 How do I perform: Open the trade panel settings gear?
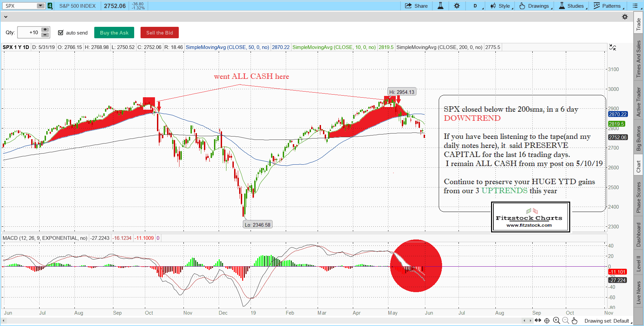[x=625, y=17]
